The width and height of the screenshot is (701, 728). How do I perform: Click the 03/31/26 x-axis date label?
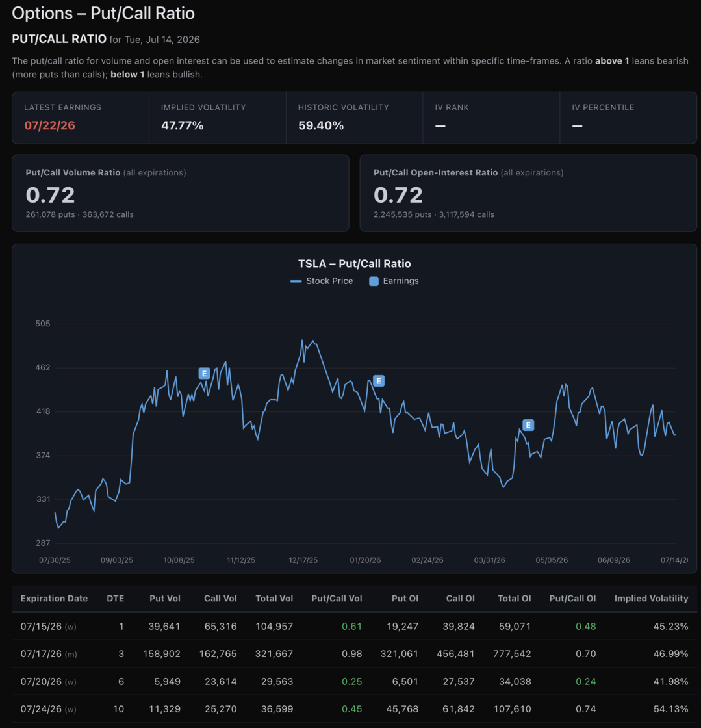coord(489,560)
